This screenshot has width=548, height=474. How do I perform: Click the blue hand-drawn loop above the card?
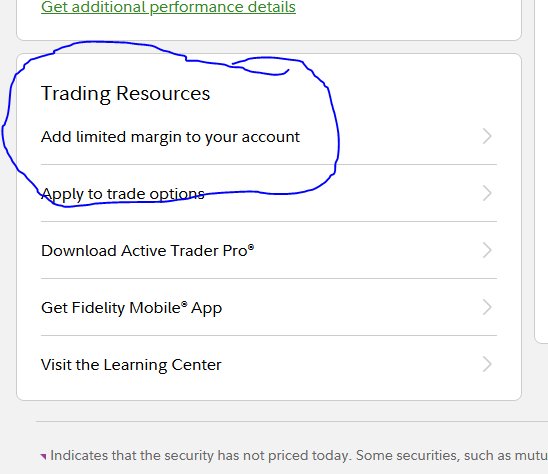pos(260,66)
